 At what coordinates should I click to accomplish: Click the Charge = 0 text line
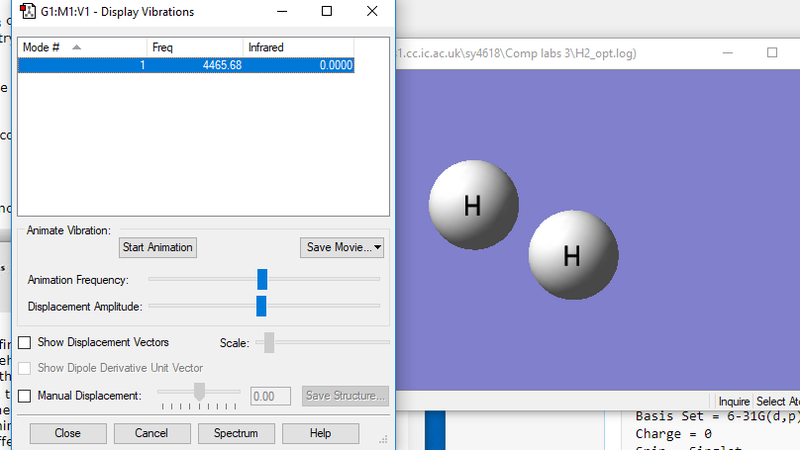[673, 434]
